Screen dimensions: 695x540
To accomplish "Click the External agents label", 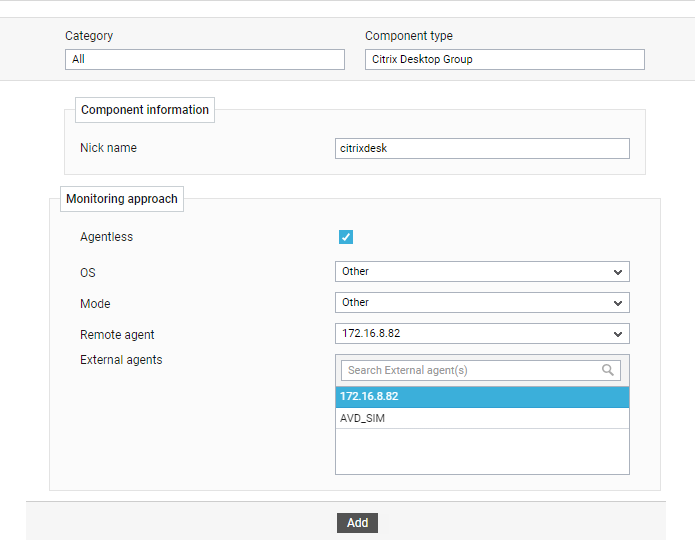I will pos(121,360).
